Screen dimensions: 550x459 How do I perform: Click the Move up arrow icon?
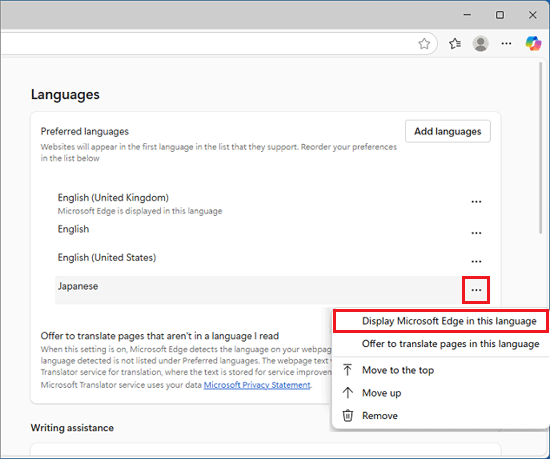[347, 393]
